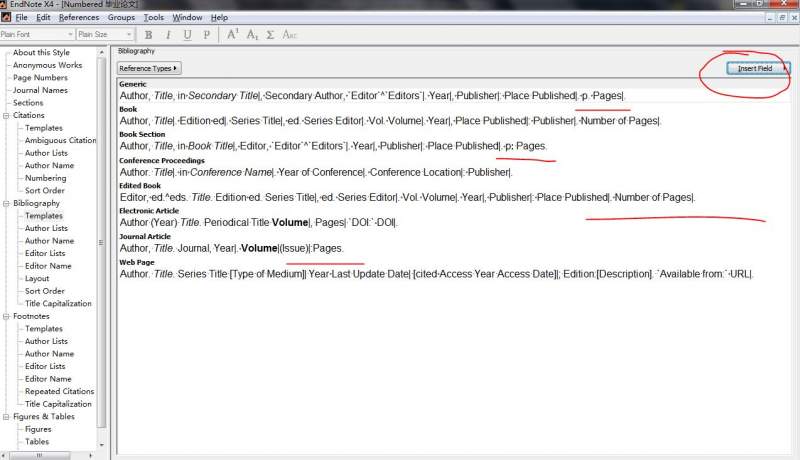Open the Tools menu
The image size is (800, 460).
click(154, 17)
